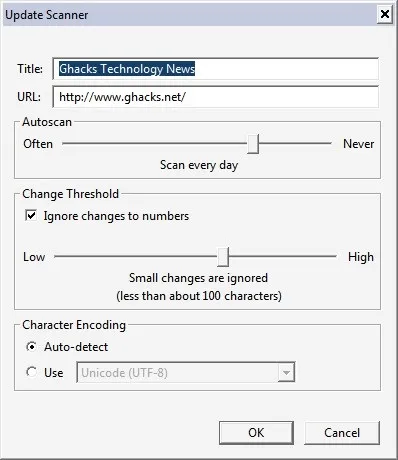Click the 'Character Encoding' group heading
Viewport: 398px width, 460px height.
click(74, 325)
